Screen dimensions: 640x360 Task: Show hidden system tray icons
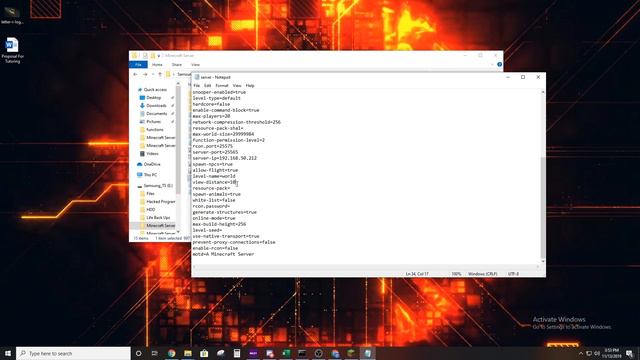(581, 353)
